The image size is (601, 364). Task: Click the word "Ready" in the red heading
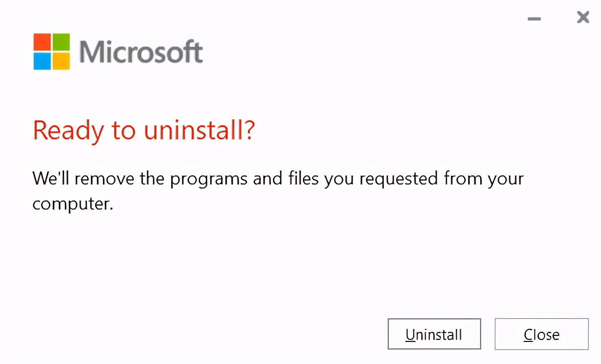(x=69, y=130)
